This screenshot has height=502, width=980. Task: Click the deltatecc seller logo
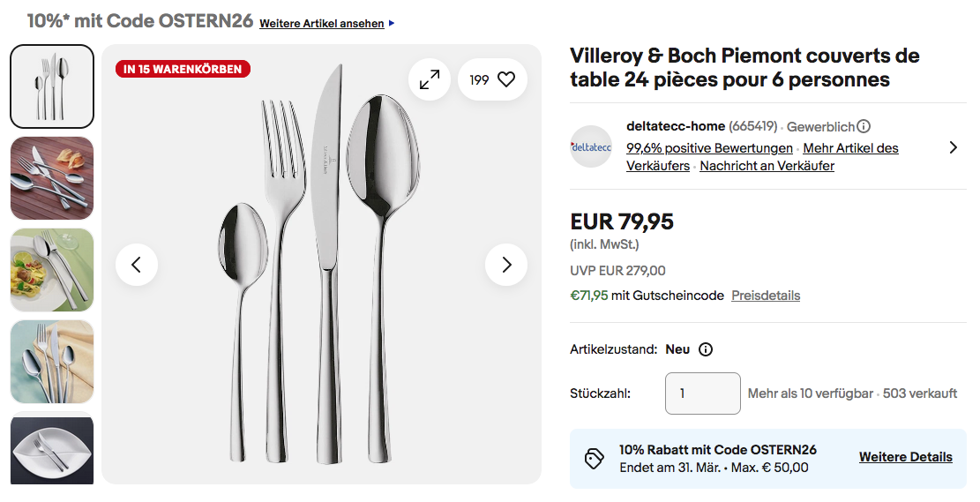pos(591,147)
